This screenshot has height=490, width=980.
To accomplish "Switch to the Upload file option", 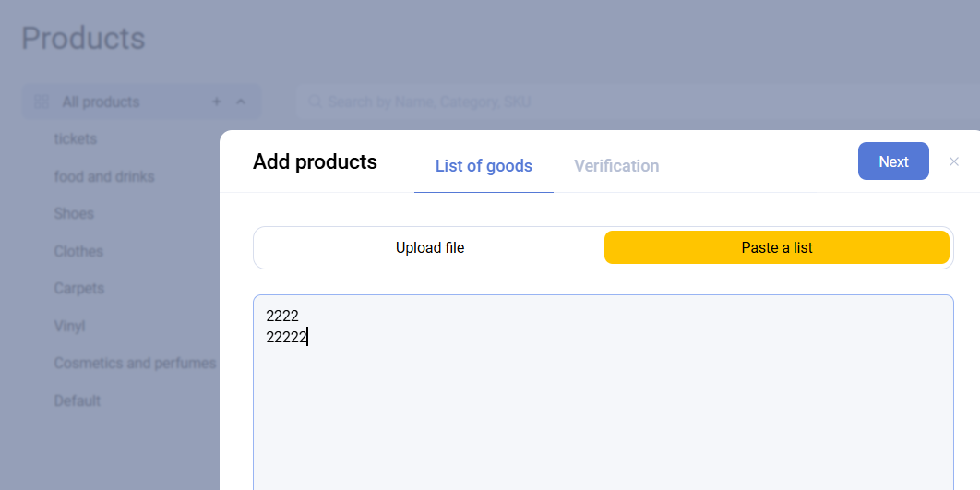I will 430,247.
